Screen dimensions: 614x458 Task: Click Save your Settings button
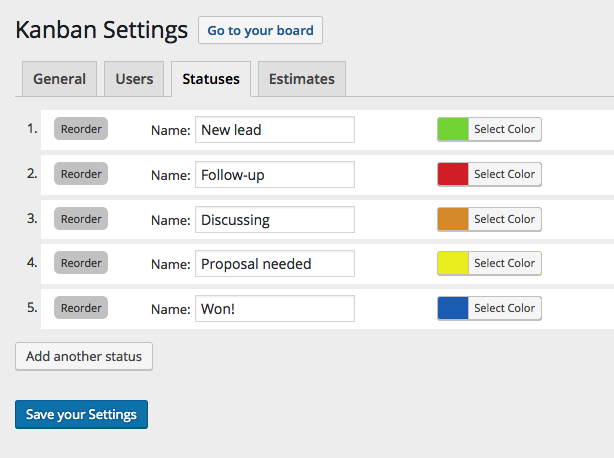tap(81, 414)
